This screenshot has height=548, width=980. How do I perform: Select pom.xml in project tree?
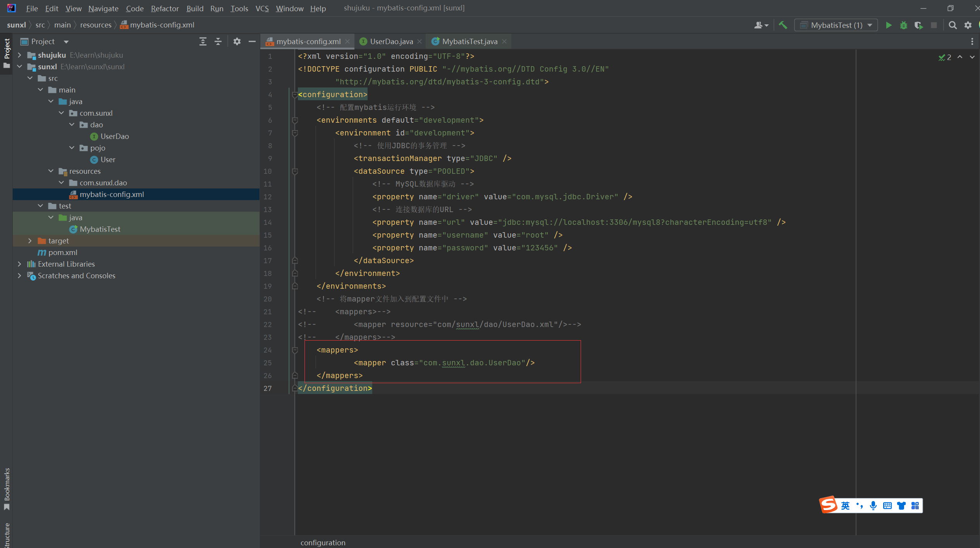(x=63, y=252)
